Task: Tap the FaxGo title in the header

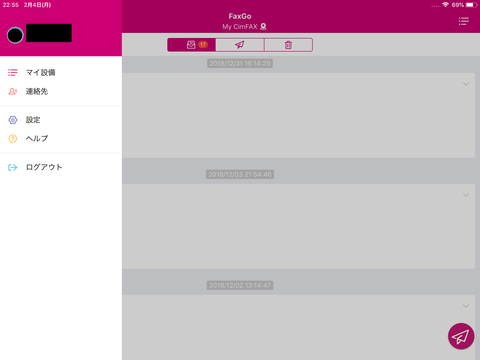Action: click(x=240, y=16)
